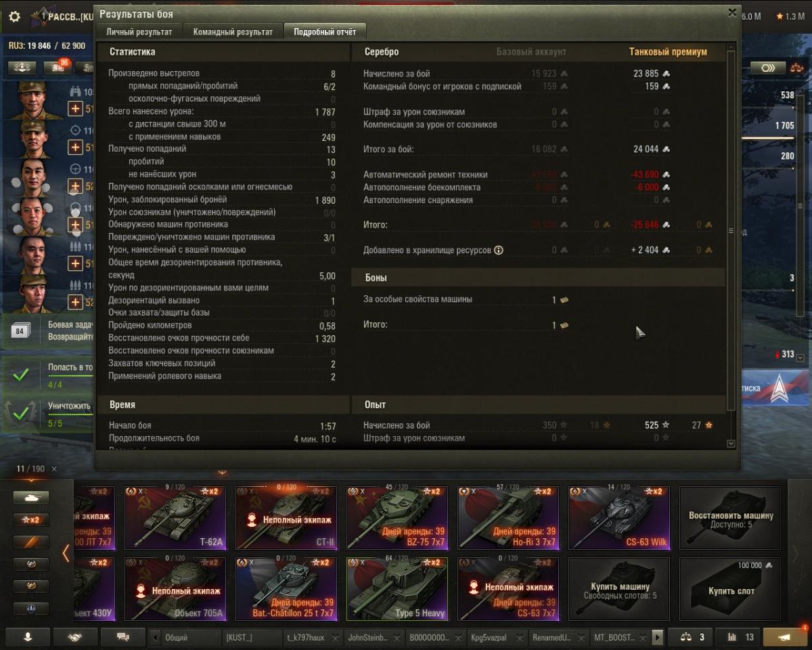The width and height of the screenshot is (812, 650).
Task: Open the scales comparison icon showing 3
Action: 692,637
